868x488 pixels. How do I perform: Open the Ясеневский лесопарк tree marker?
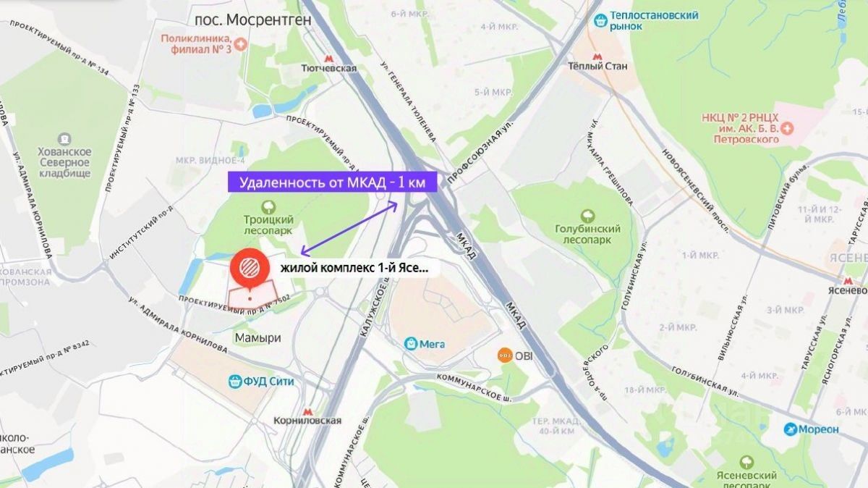[747, 462]
